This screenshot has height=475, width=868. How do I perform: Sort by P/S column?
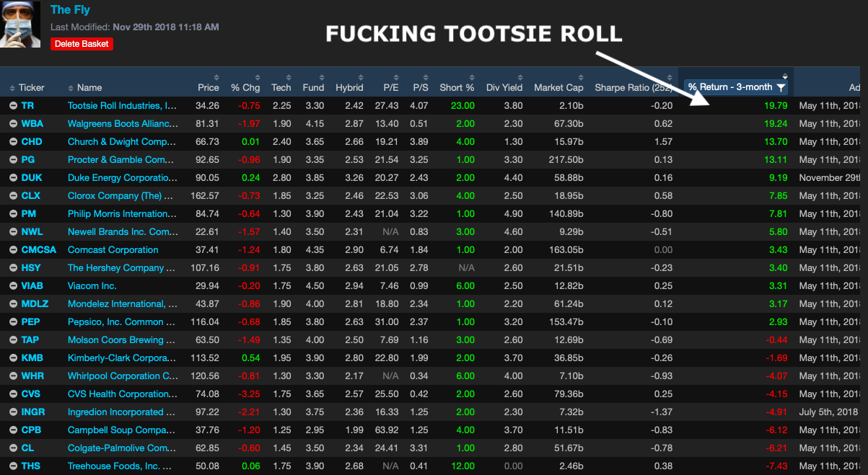[421, 87]
